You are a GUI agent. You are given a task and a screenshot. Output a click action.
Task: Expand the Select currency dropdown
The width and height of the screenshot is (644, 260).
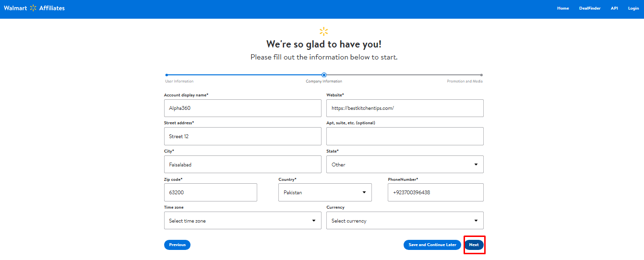tap(405, 221)
